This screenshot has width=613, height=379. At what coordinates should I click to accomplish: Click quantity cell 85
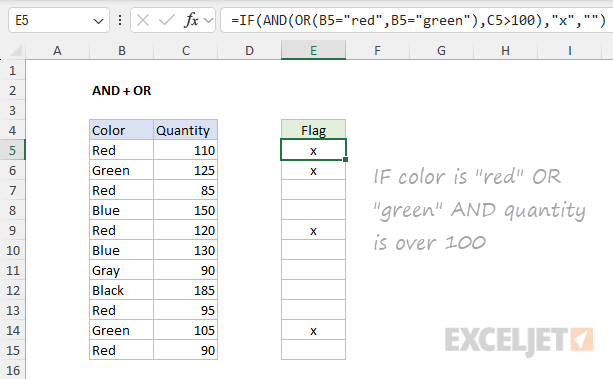click(x=186, y=190)
